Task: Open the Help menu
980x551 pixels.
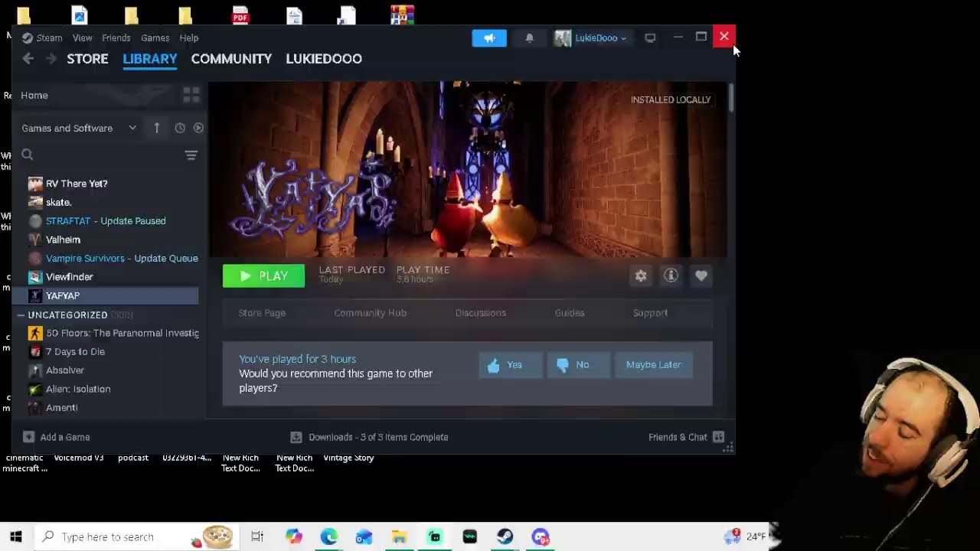Action: (x=188, y=37)
